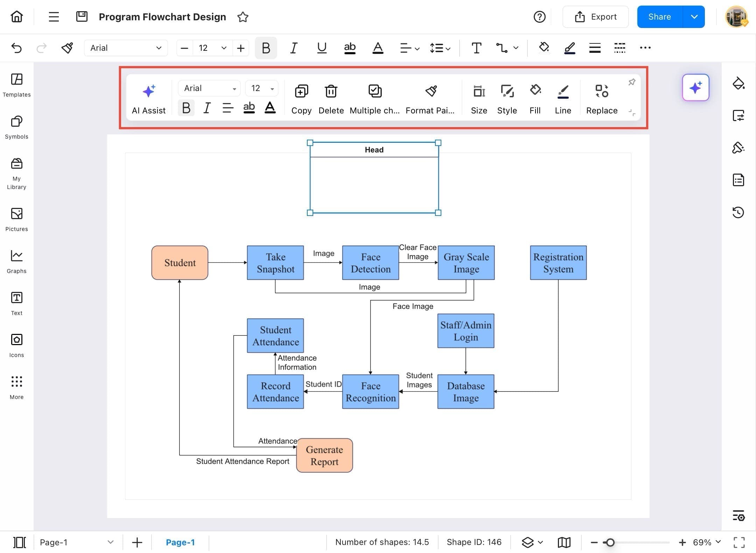Click the Share button

[659, 16]
